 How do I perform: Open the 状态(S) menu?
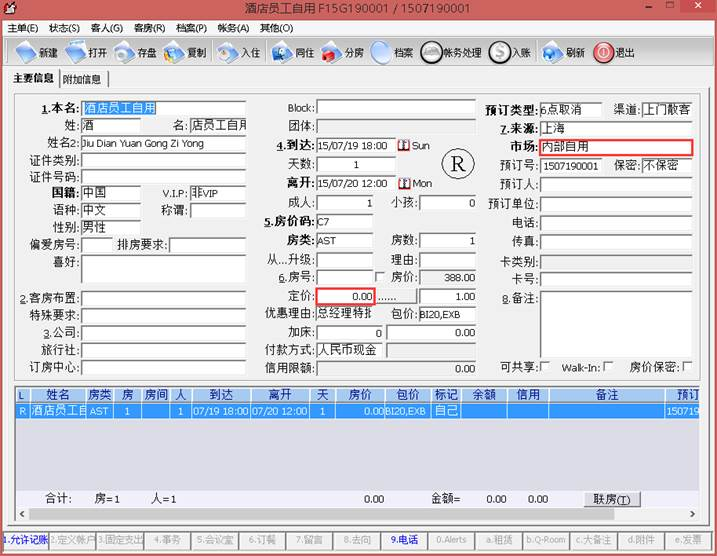tap(64, 28)
